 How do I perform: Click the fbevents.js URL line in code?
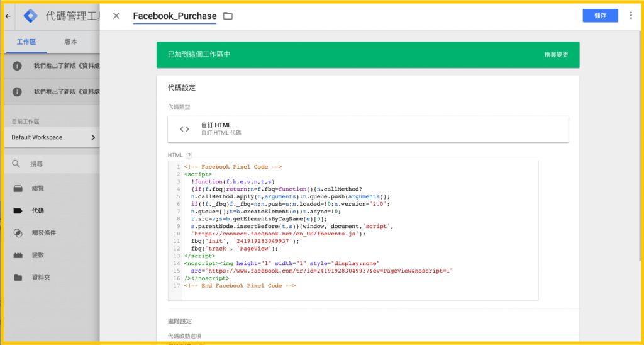tap(278, 234)
